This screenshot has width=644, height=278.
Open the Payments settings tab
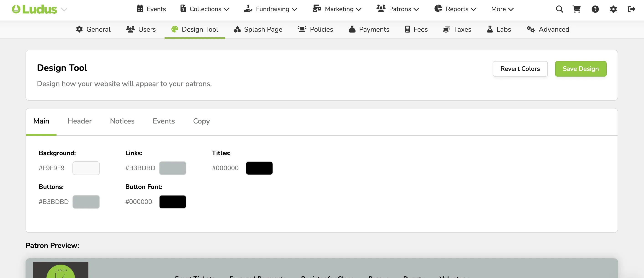pyautogui.click(x=369, y=29)
